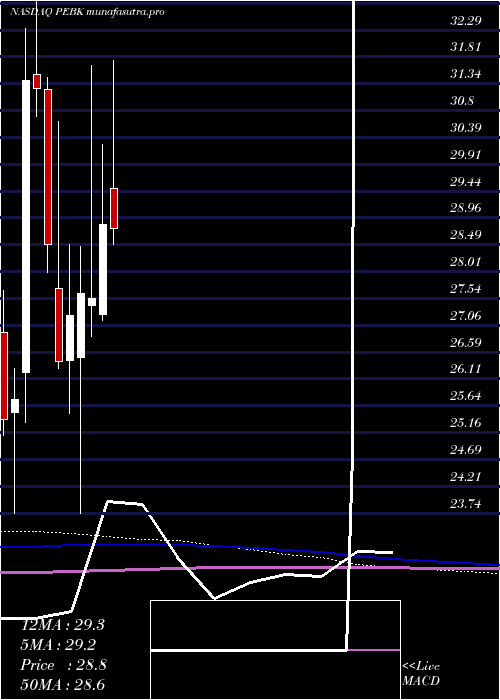
Task: Select the last red candlestick near 29.44
Action: click(x=114, y=208)
